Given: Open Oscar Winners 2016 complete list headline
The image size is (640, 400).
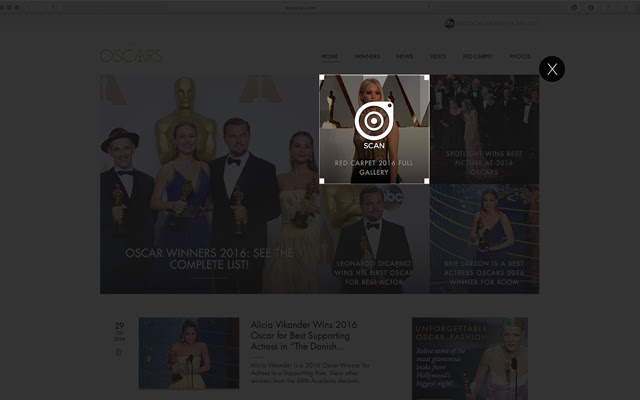Looking at the screenshot, I should tap(209, 259).
